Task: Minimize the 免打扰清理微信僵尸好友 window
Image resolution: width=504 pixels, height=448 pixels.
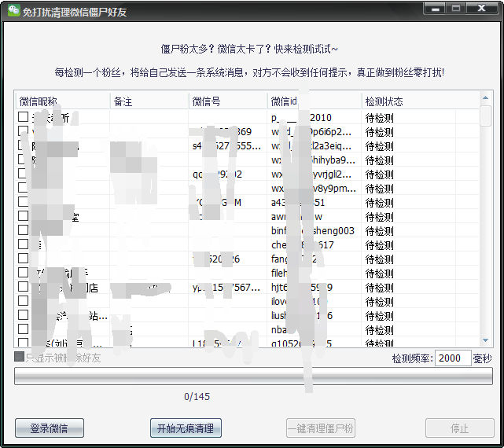Action: coord(436,9)
